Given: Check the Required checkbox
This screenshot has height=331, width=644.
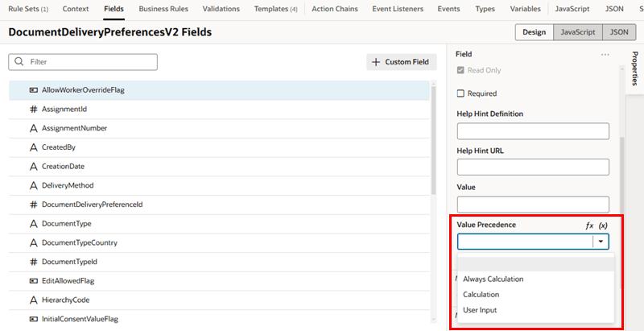Looking at the screenshot, I should pos(460,93).
